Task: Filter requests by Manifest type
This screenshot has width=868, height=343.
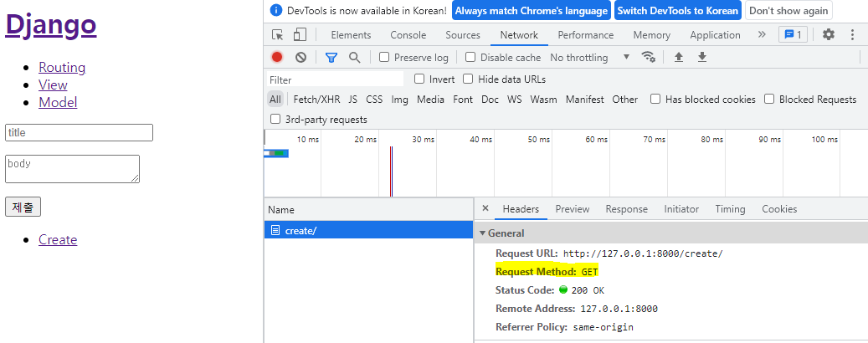Action: click(x=584, y=100)
